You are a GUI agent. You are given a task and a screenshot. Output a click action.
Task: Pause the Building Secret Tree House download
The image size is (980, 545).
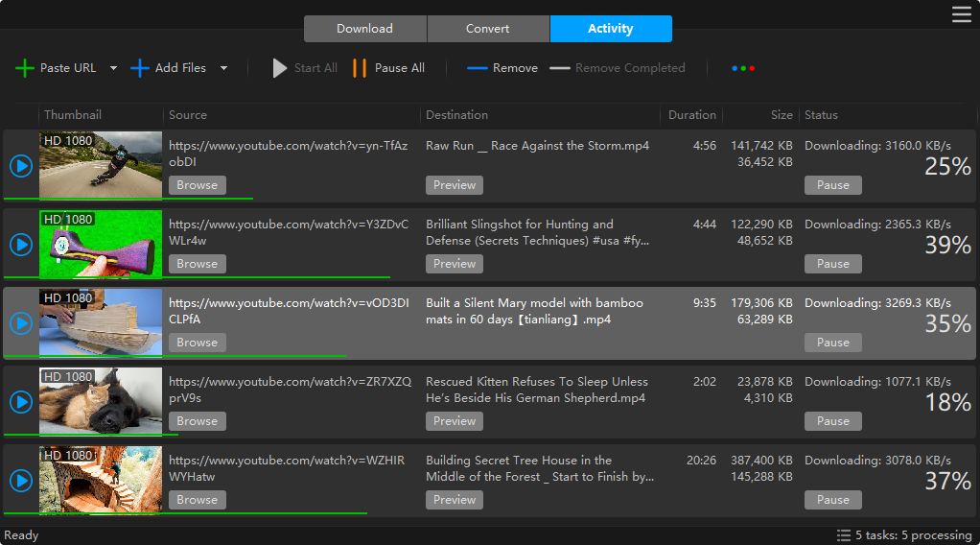832,500
